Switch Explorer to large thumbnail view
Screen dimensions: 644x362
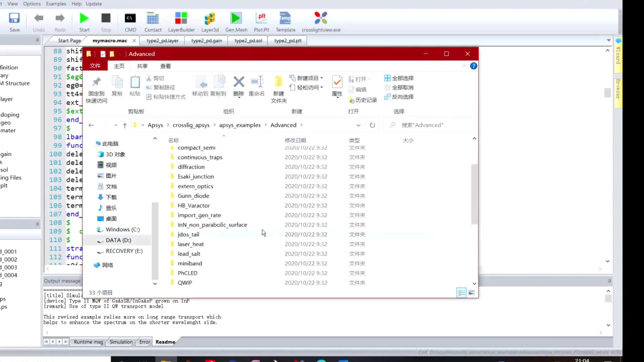pyautogui.click(x=472, y=293)
